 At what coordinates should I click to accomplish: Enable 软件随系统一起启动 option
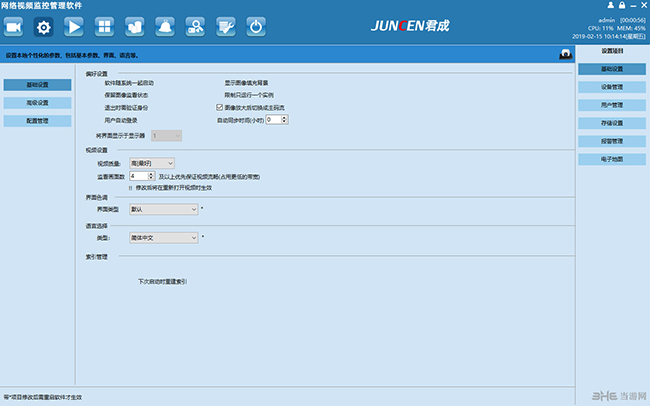click(x=129, y=83)
